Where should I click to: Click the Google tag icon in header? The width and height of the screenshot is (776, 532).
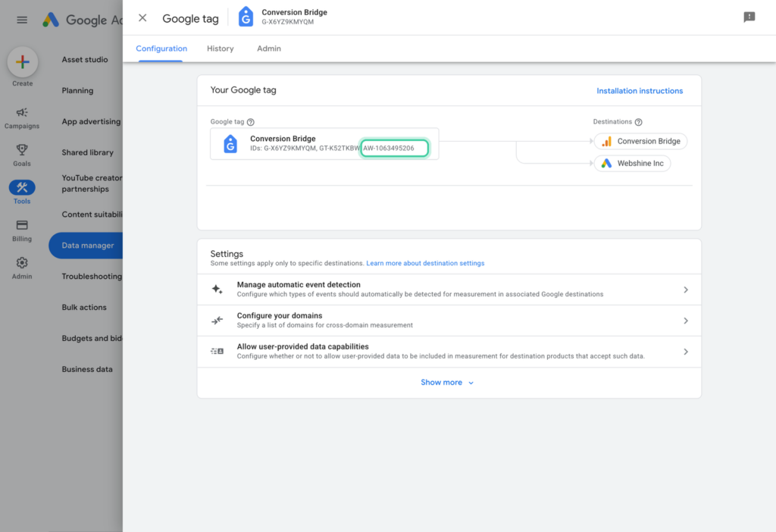click(246, 17)
